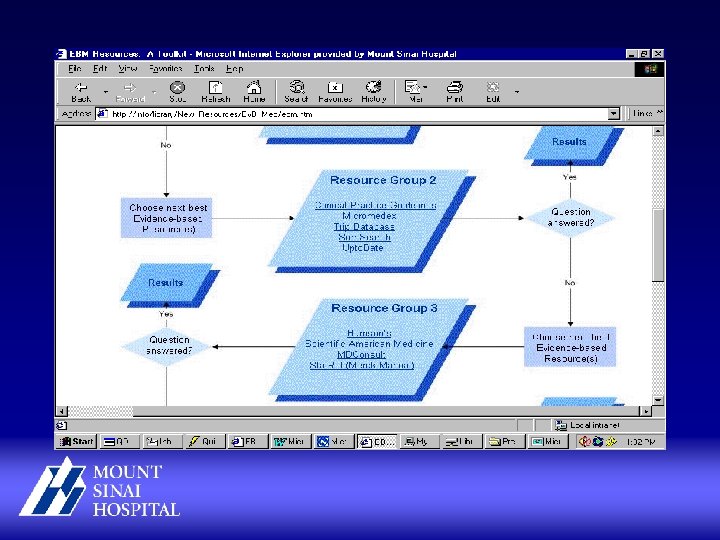Click the Resource Group 2 heading
Image resolution: width=720 pixels, height=540 pixels.
(383, 180)
